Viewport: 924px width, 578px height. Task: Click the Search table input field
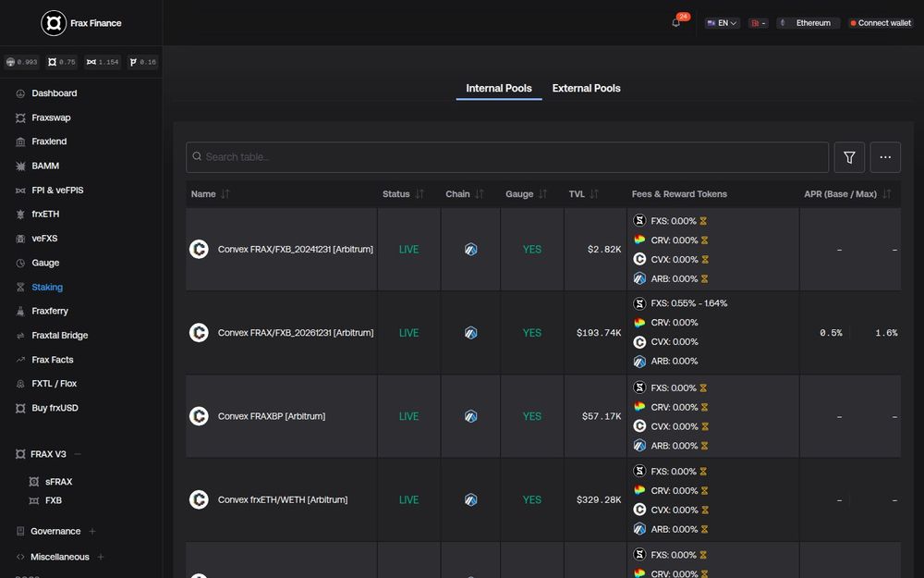[507, 157]
